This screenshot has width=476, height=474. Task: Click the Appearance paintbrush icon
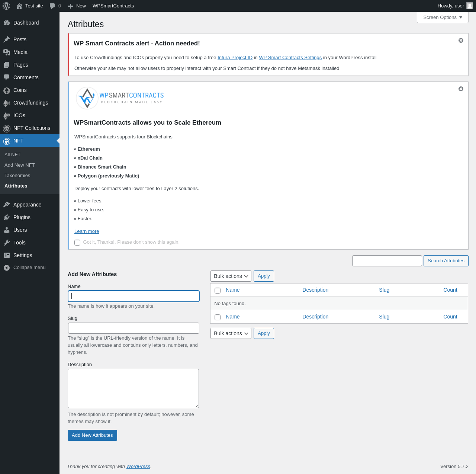click(x=7, y=205)
